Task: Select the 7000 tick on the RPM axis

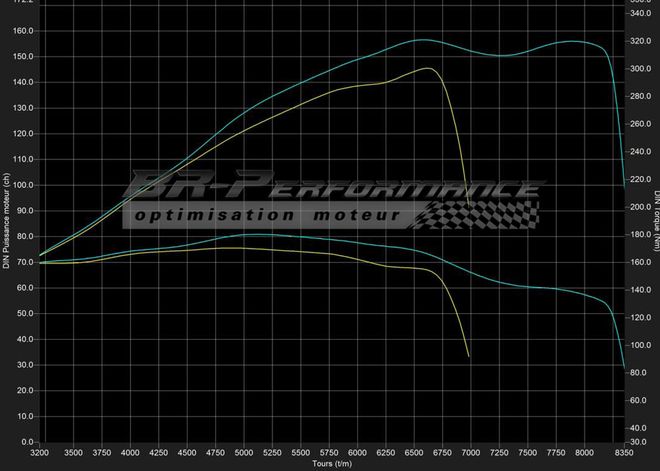Action: pyautogui.click(x=469, y=453)
